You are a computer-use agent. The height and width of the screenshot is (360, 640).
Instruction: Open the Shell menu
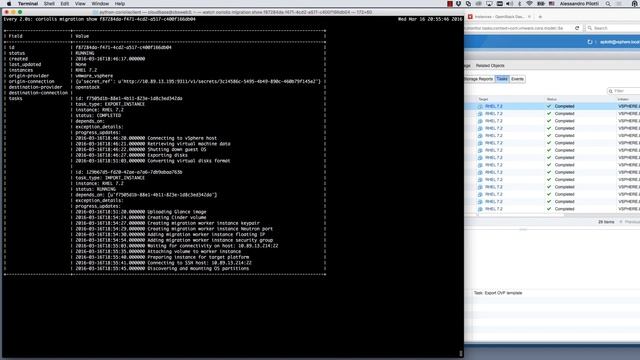[49, 4]
